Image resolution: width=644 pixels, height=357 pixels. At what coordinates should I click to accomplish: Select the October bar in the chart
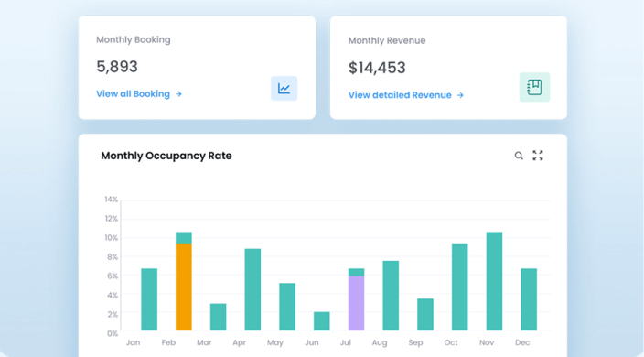pos(459,287)
